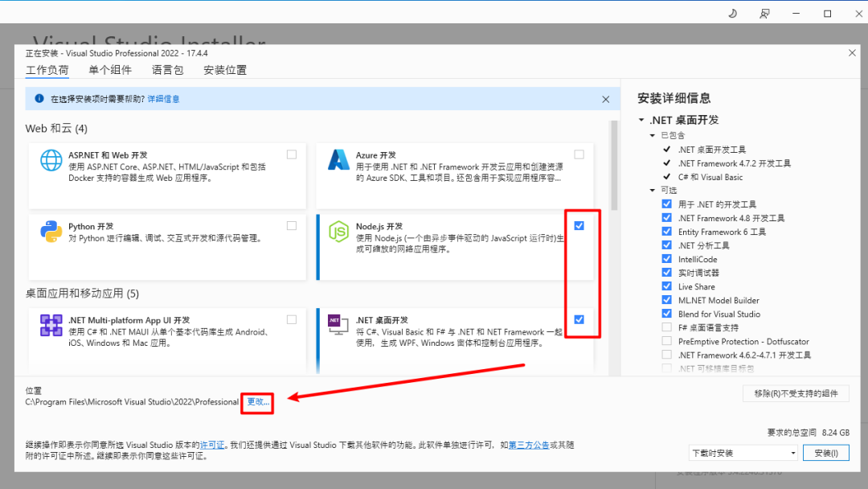Toggle the dark theme moon icon

click(x=732, y=14)
